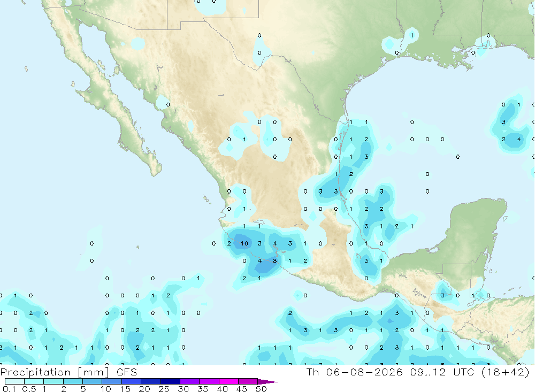
Task: Click the '8' precipitation value on the map
Action: tap(274, 260)
